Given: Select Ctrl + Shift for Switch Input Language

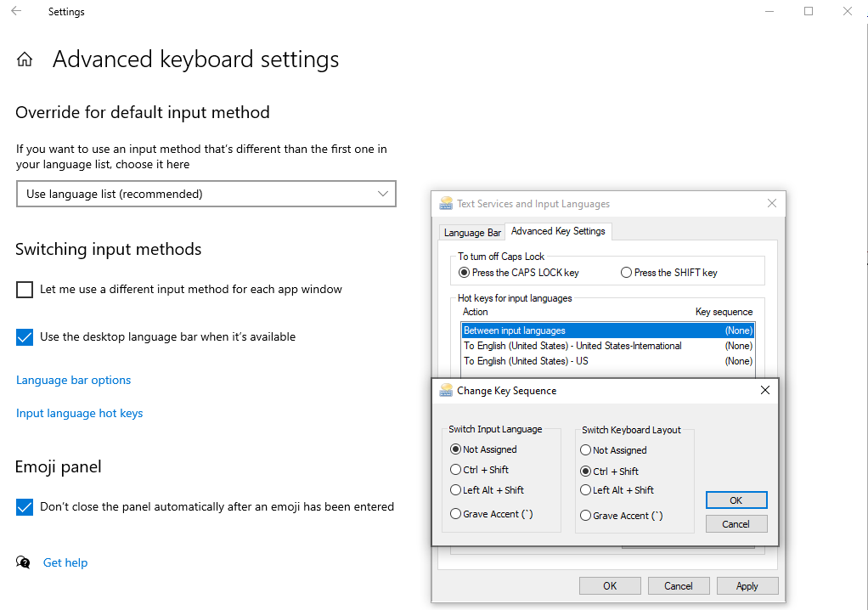Looking at the screenshot, I should click(x=456, y=469).
